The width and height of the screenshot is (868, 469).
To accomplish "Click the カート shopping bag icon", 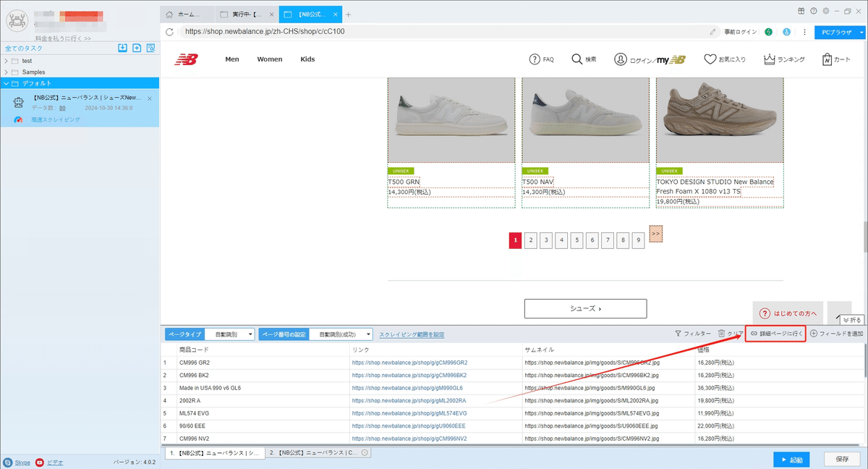I will [827, 59].
